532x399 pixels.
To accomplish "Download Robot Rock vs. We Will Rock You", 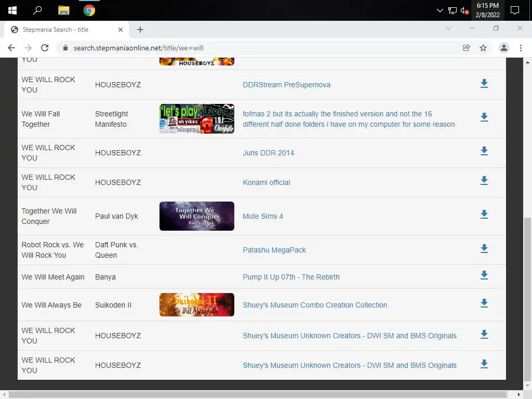I will [484, 249].
